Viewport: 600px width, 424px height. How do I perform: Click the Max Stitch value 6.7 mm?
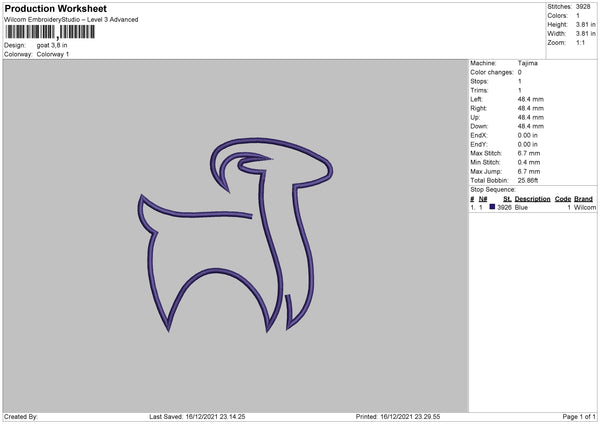(529, 153)
